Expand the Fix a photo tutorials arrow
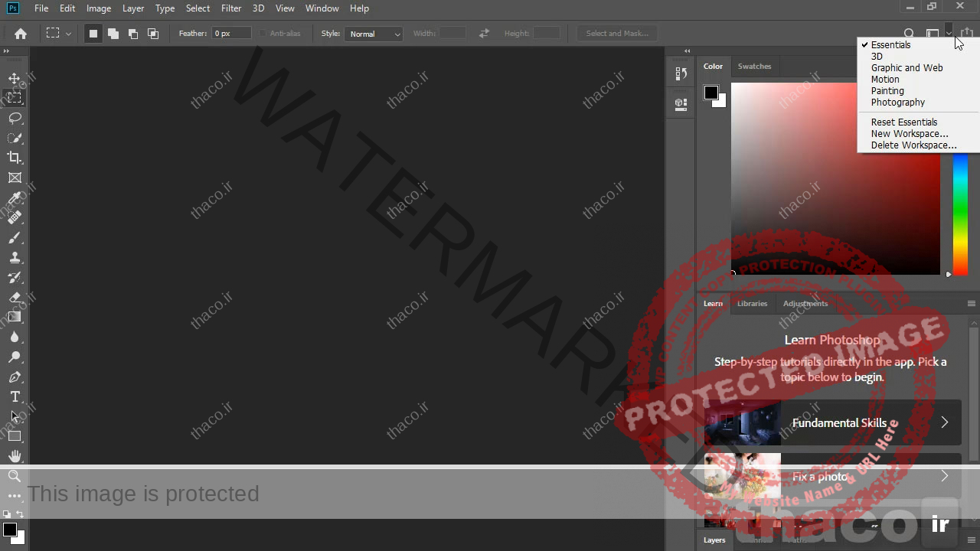This screenshot has width=980, height=551. pyautogui.click(x=944, y=476)
